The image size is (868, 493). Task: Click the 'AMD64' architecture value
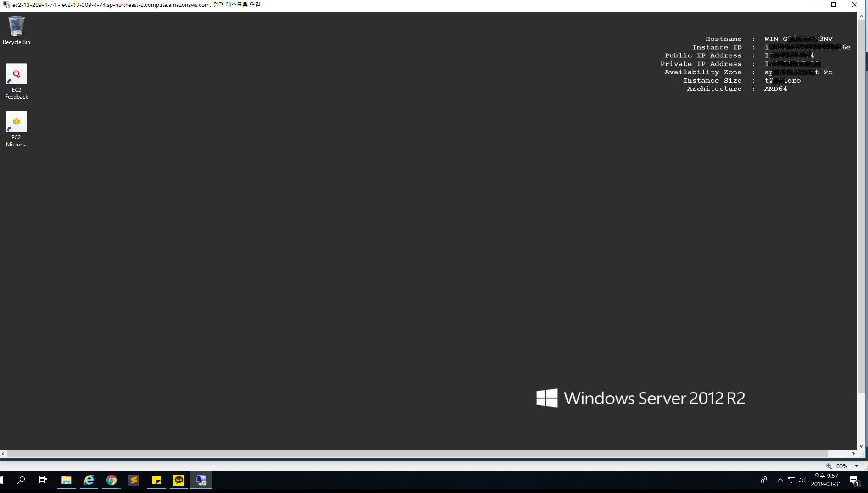775,89
